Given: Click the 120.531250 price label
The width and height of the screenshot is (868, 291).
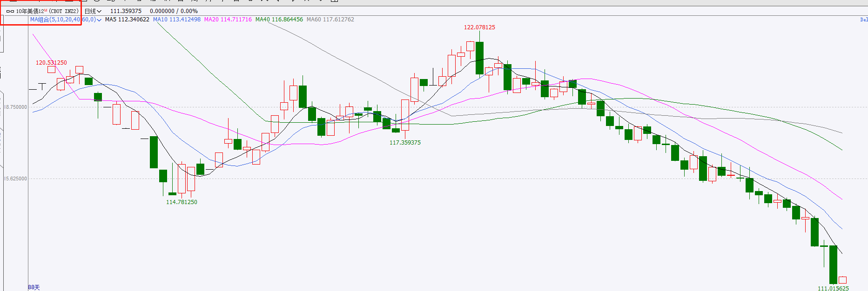Looking at the screenshot, I should pyautogui.click(x=51, y=63).
